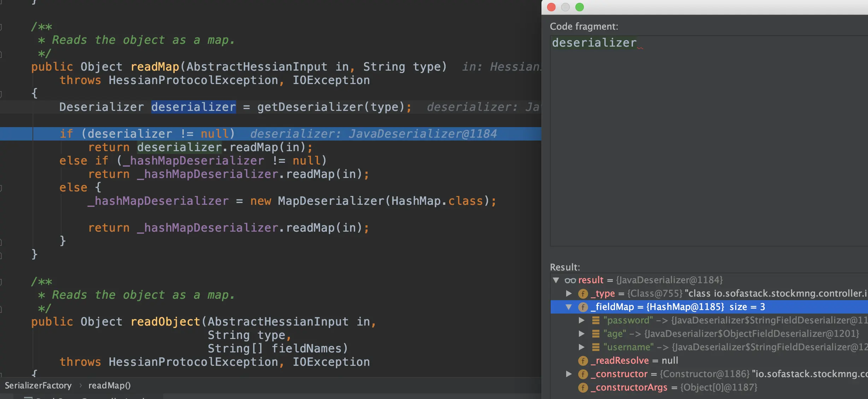This screenshot has height=399, width=868.
Task: Click the field icon next to _type
Action: pyautogui.click(x=583, y=294)
